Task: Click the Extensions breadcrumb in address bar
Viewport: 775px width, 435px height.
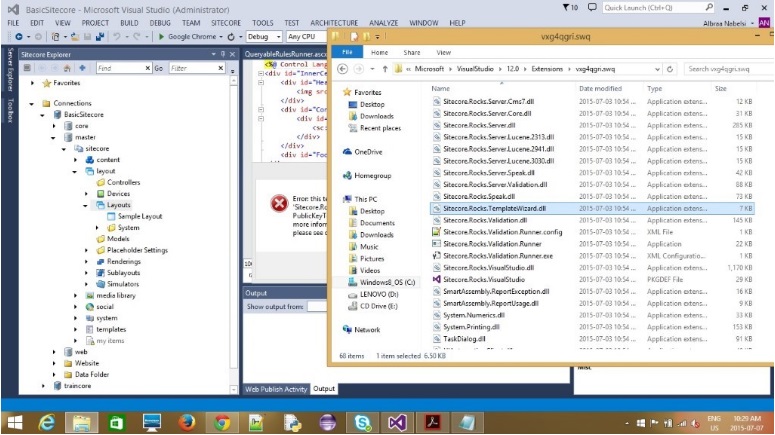Action: pos(547,69)
